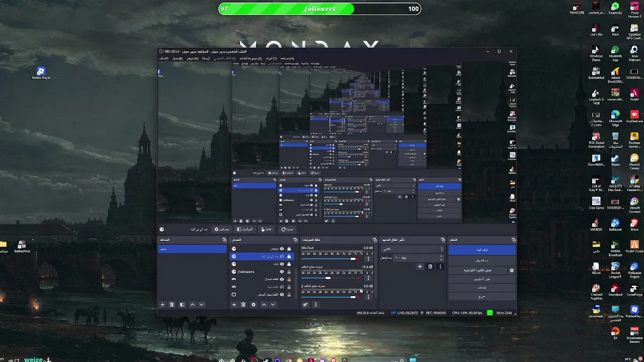Click the Start Recording button under the blue one
This screenshot has width=644, height=362.
[x=482, y=260]
